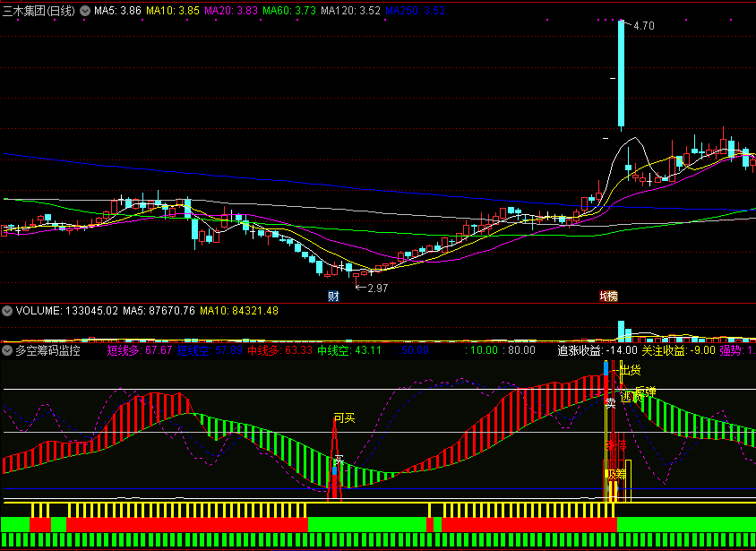This screenshot has width=756, height=551.
Task: Expand the VOLUME panel settings arrow
Action: [x=7, y=311]
